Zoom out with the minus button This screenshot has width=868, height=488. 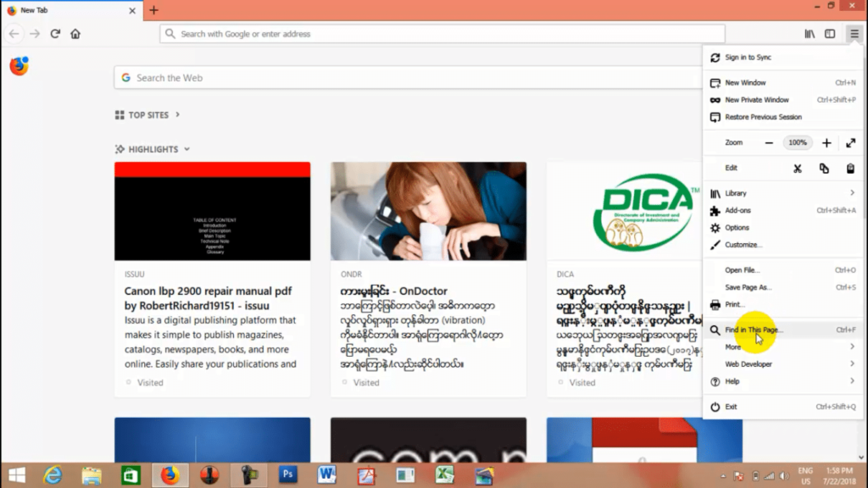coord(769,142)
